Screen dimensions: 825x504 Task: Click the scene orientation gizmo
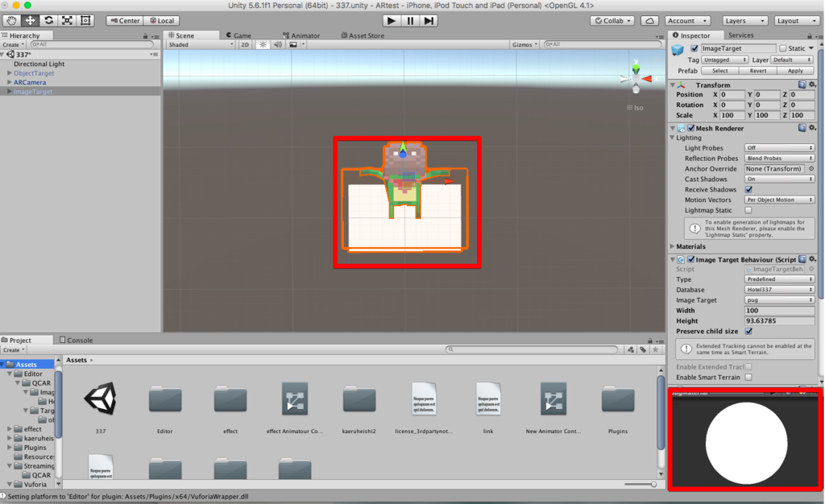click(636, 78)
